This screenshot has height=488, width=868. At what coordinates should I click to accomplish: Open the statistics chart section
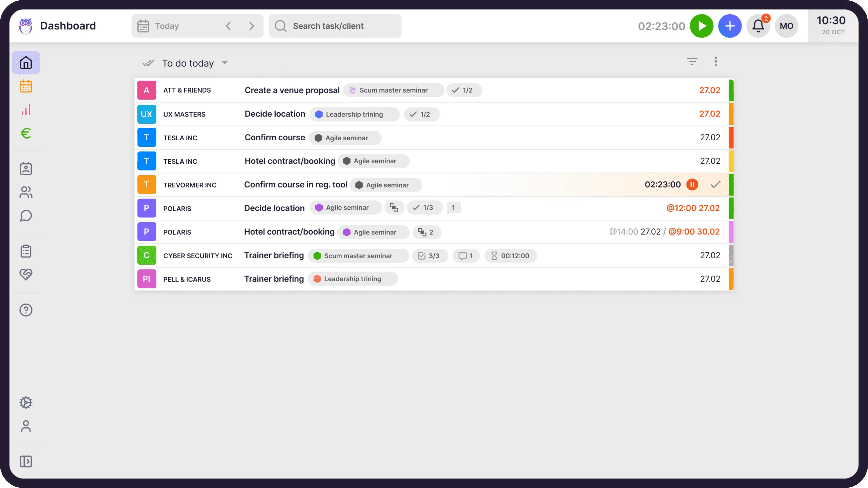[26, 110]
